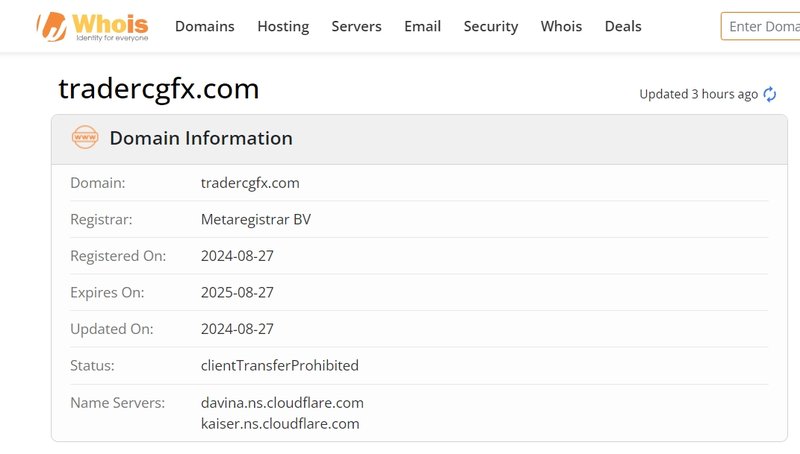Click the www icon beside Domain Information
The width and height of the screenshot is (800, 454).
pyautogui.click(x=85, y=138)
